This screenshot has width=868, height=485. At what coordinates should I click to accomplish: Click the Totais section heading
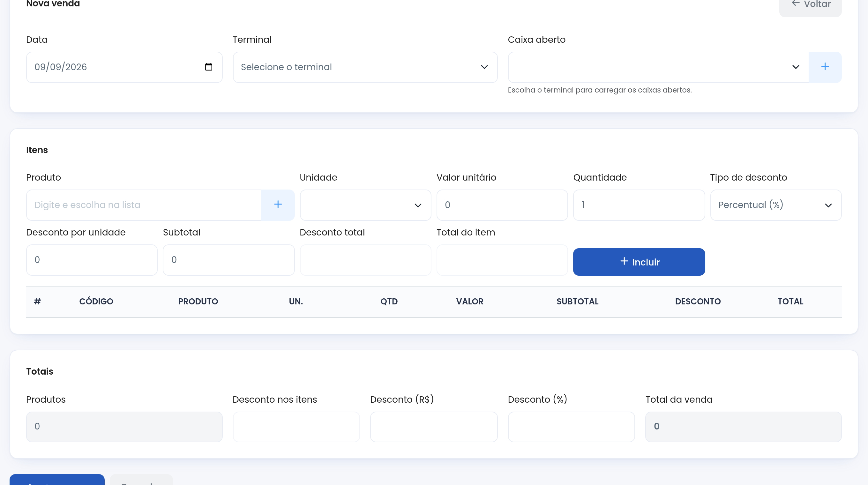point(40,371)
